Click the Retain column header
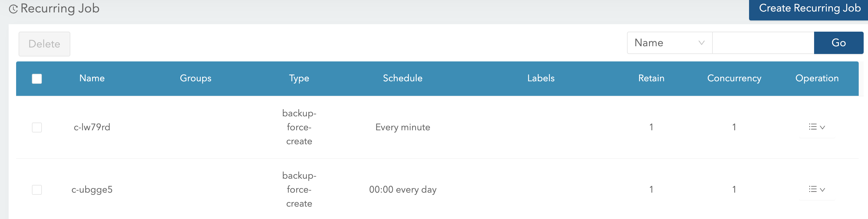This screenshot has height=219, width=868. pyautogui.click(x=651, y=78)
